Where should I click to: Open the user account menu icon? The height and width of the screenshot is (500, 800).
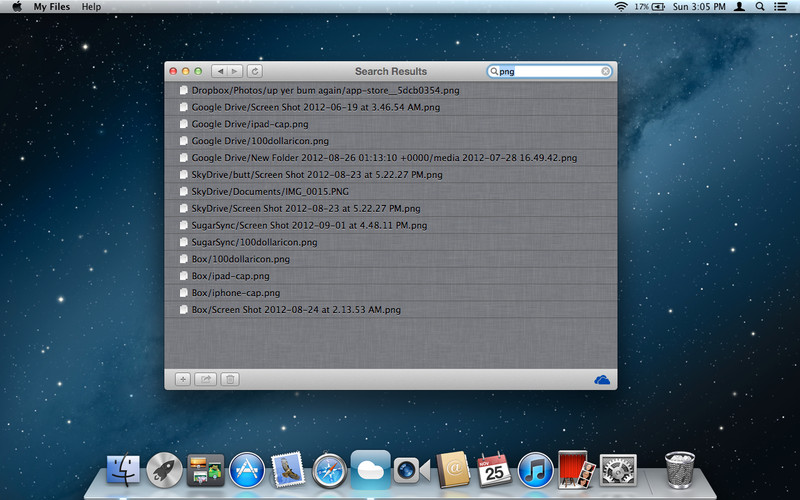pos(739,7)
